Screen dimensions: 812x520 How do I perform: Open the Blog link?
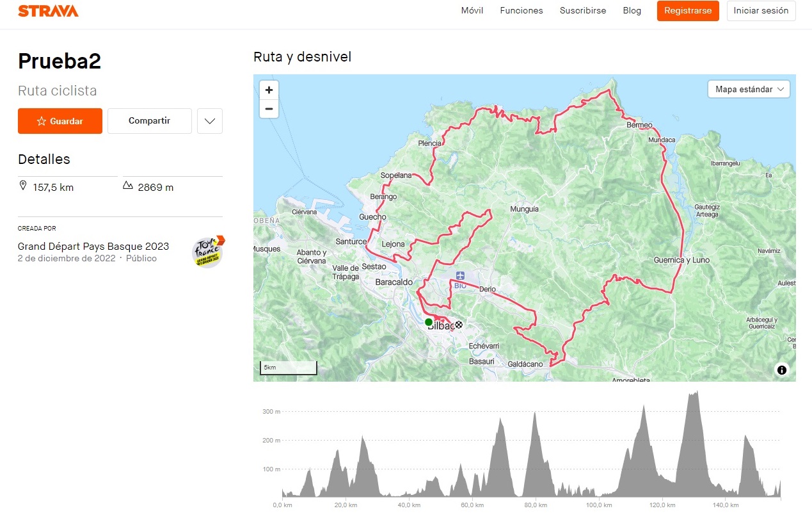click(632, 11)
